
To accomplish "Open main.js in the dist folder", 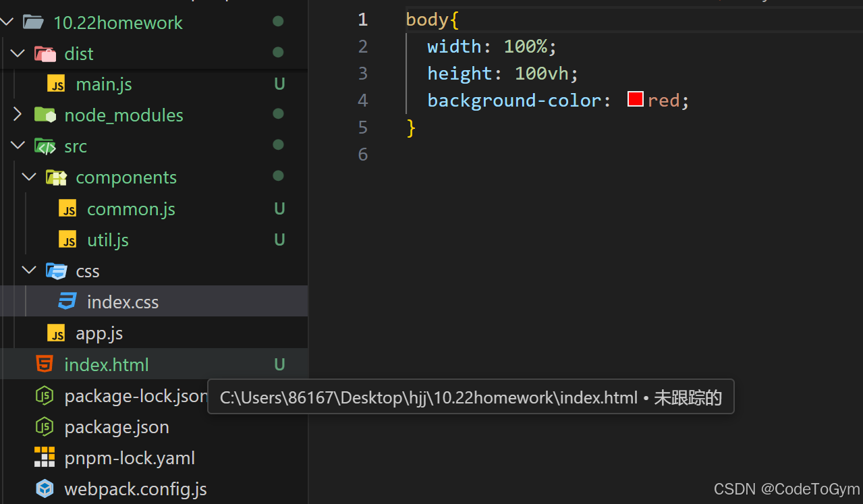I will point(104,84).
